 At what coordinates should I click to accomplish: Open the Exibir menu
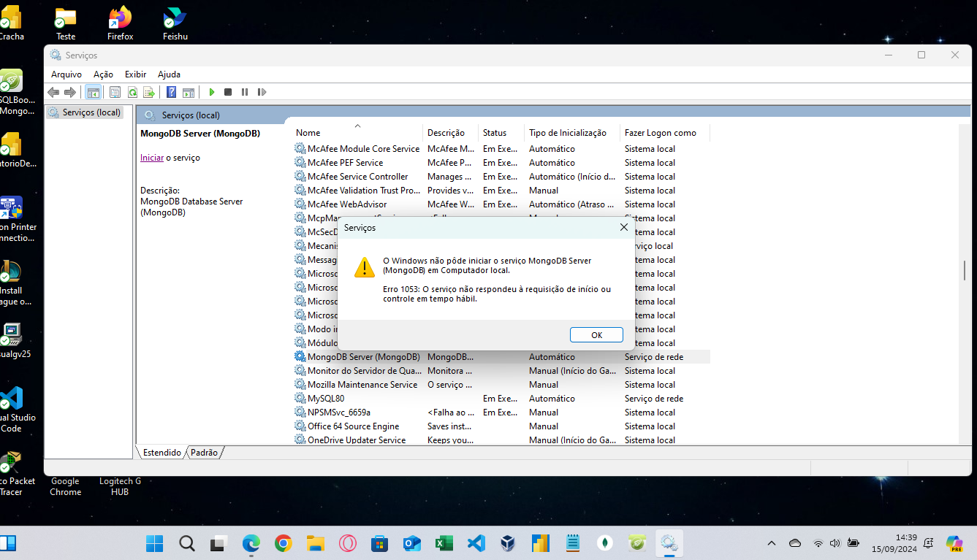click(135, 74)
